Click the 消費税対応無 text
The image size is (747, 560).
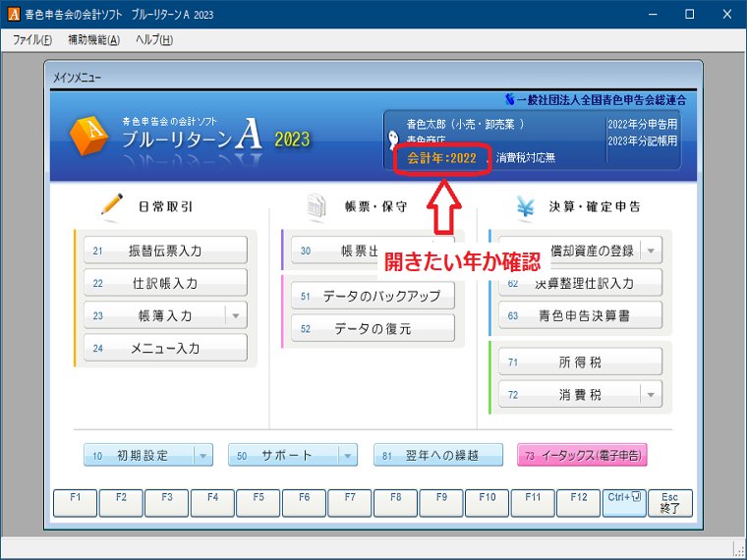pyautogui.click(x=526, y=158)
